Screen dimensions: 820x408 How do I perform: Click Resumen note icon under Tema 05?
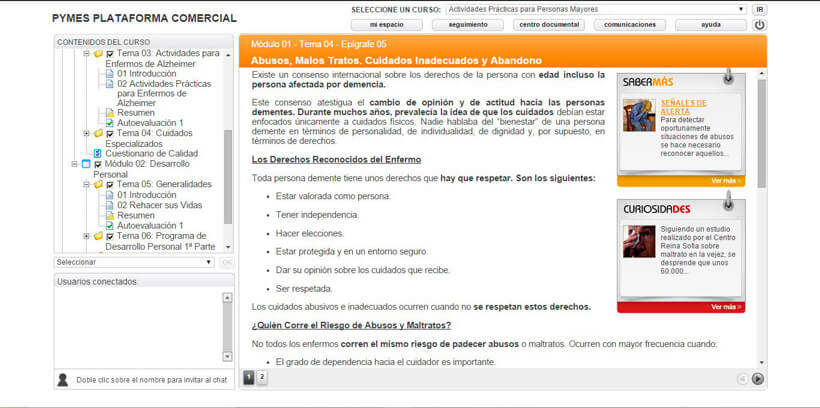[x=109, y=216]
